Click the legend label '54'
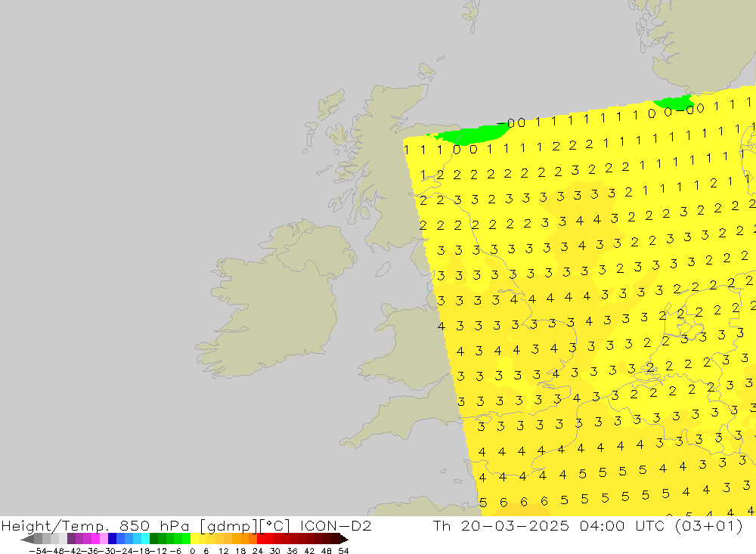756x554 pixels. pos(343,551)
